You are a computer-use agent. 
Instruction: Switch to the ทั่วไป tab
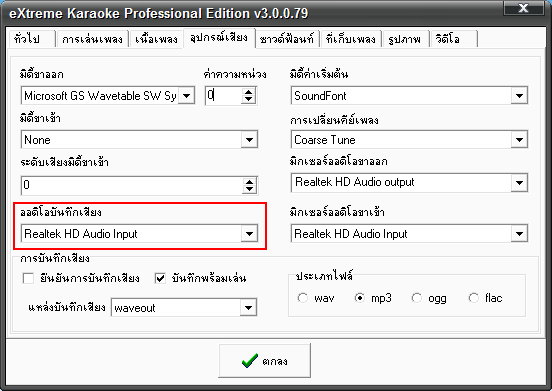pos(32,39)
